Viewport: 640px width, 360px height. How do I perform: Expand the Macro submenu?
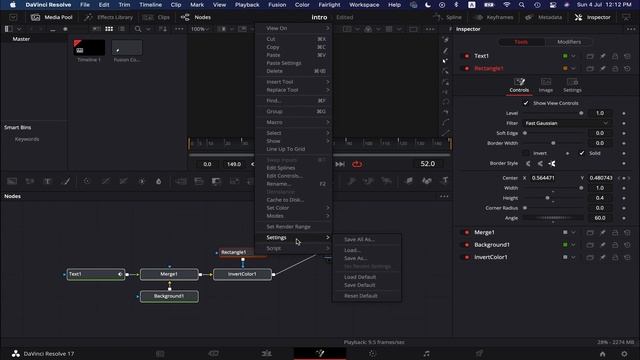pyautogui.click(x=294, y=122)
